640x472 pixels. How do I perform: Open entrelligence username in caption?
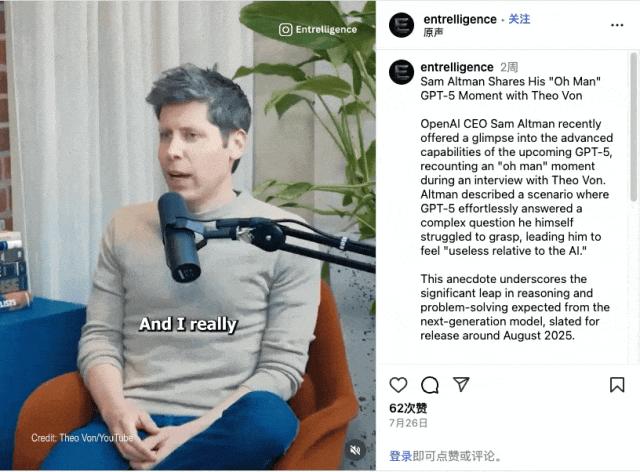(x=457, y=67)
